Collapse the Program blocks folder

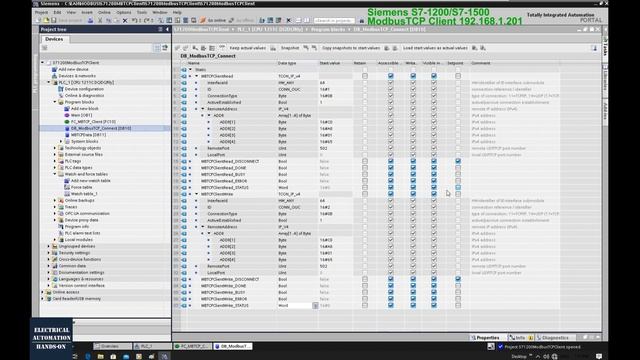click(x=55, y=102)
